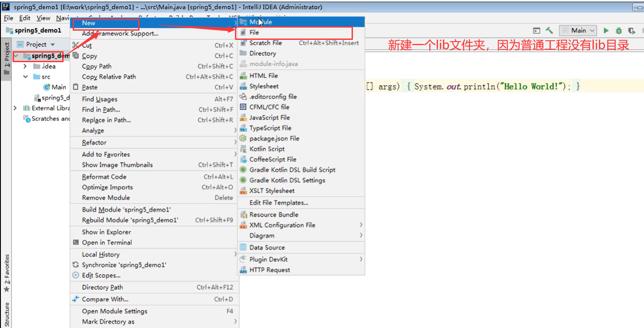Expand the .idea folder node
Image resolution: width=644 pixels, height=328 pixels.
tap(25, 66)
